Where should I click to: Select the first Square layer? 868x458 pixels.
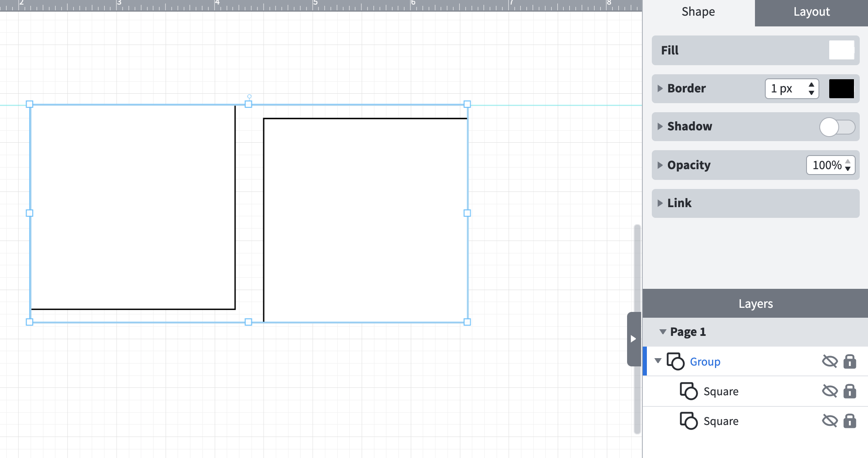(x=721, y=392)
